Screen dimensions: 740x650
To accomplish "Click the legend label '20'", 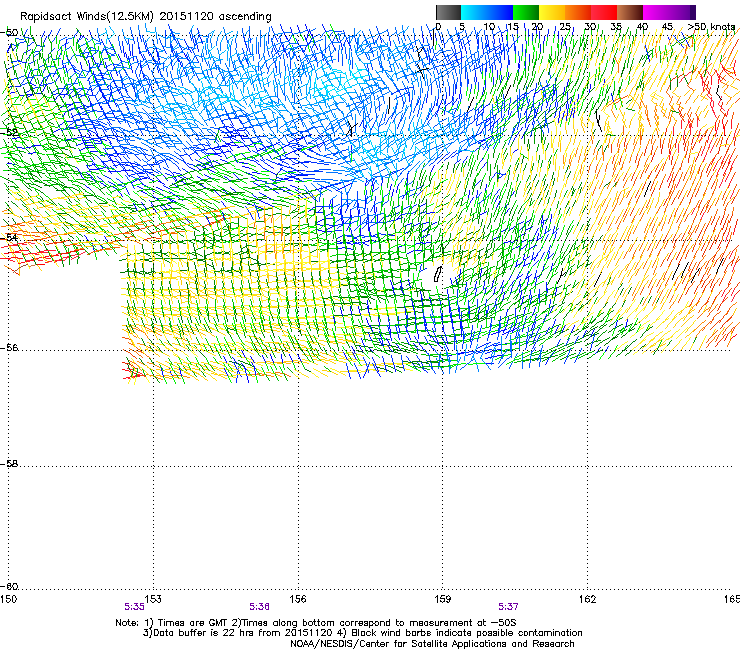I will (x=538, y=26).
